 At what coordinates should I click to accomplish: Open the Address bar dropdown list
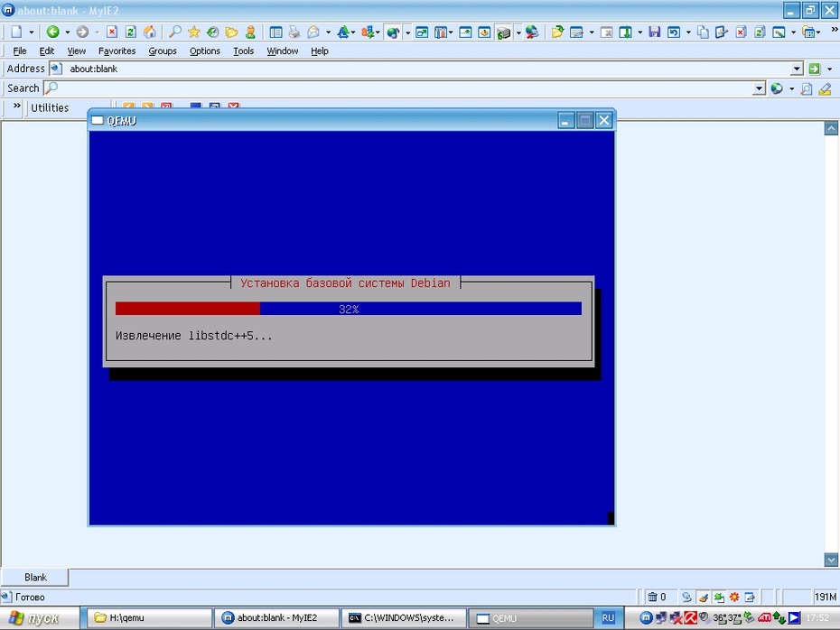coord(797,69)
